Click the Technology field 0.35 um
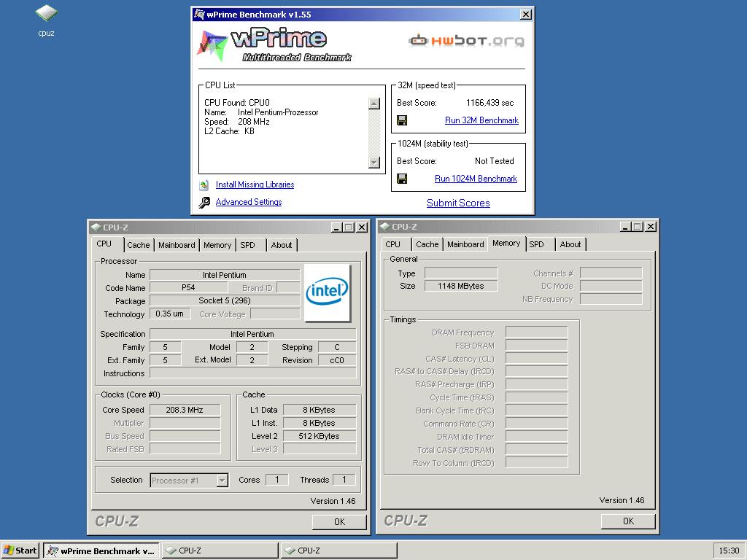 pyautogui.click(x=169, y=314)
